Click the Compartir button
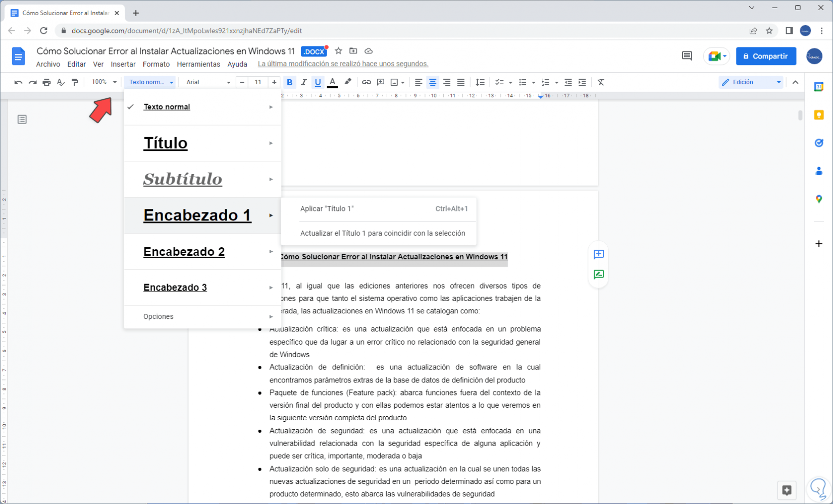Image resolution: width=833 pixels, height=504 pixels. pyautogui.click(x=766, y=56)
